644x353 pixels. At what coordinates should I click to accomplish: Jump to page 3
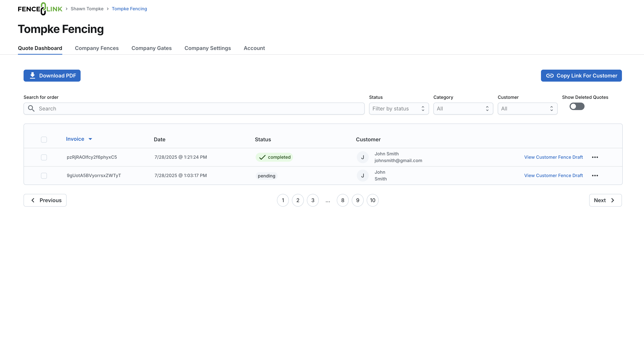click(313, 200)
